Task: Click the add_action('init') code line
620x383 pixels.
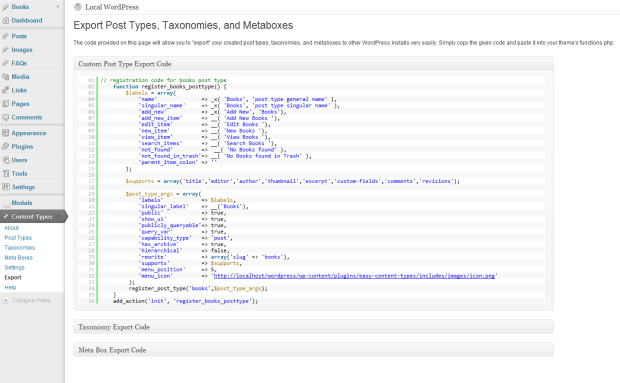Action: pos(185,301)
